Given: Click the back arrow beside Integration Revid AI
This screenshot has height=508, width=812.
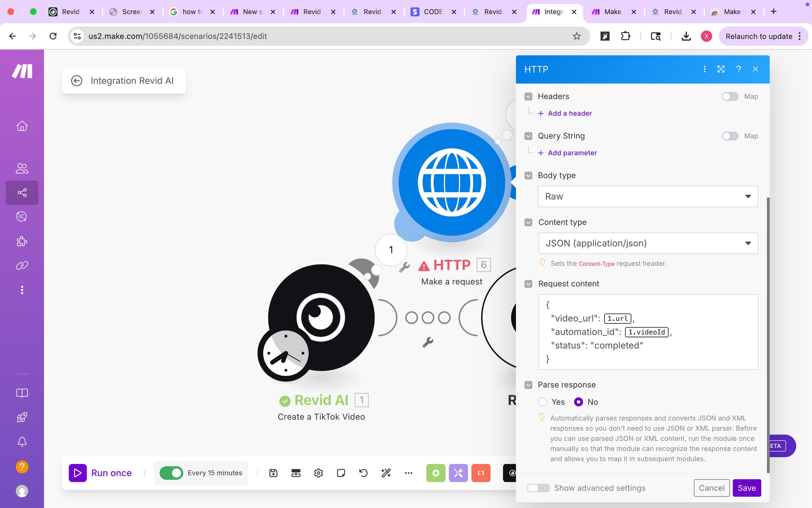Looking at the screenshot, I should tap(77, 80).
